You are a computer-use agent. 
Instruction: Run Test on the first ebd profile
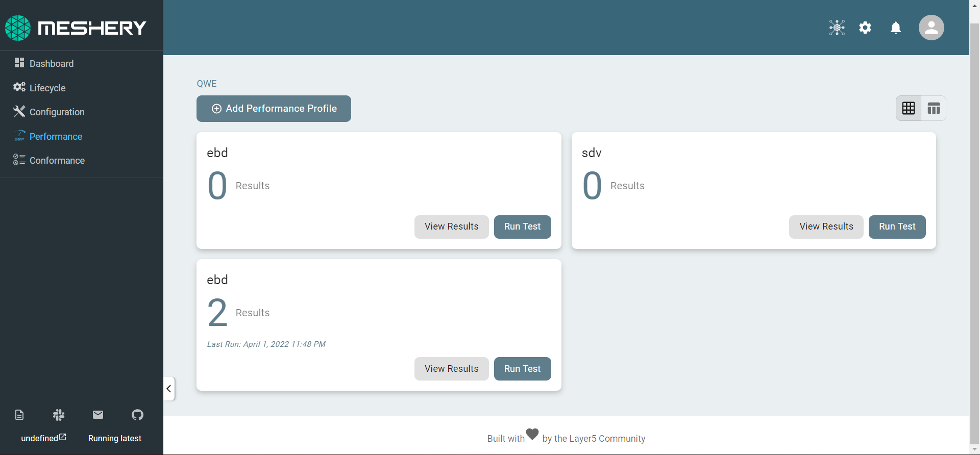click(523, 226)
